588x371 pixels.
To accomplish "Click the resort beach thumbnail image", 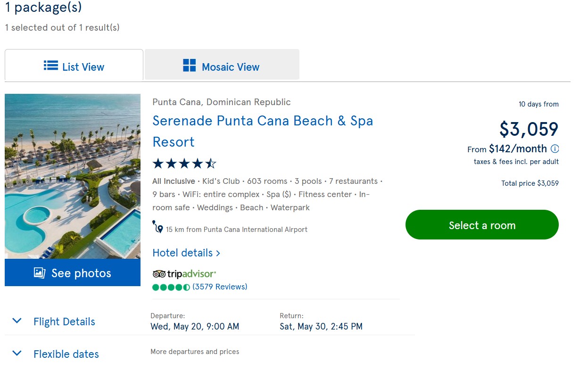I will [x=73, y=176].
